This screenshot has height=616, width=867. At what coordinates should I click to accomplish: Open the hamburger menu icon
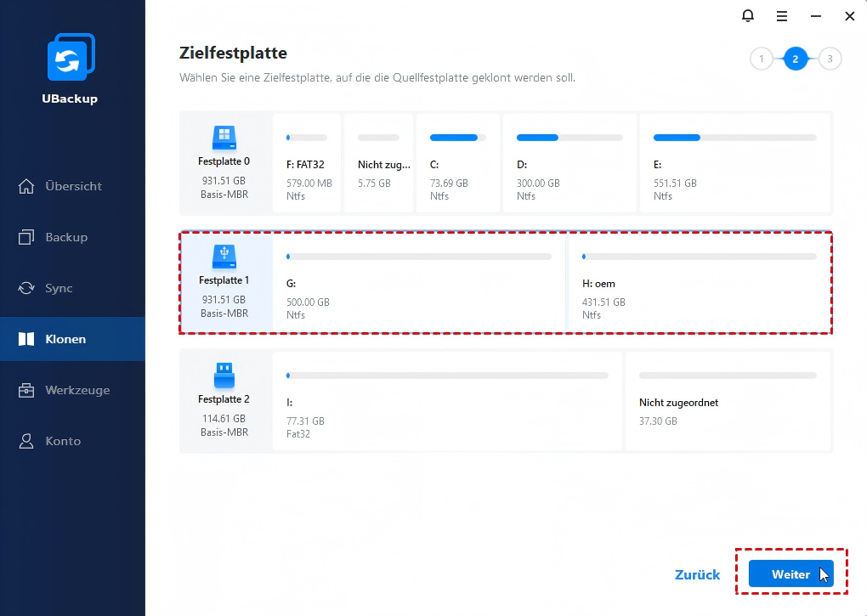[782, 16]
